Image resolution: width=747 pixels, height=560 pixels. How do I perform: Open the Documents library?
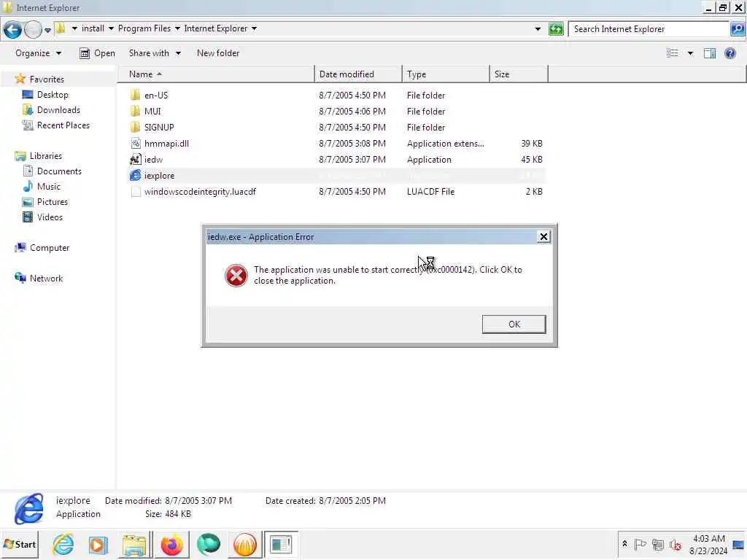(59, 171)
